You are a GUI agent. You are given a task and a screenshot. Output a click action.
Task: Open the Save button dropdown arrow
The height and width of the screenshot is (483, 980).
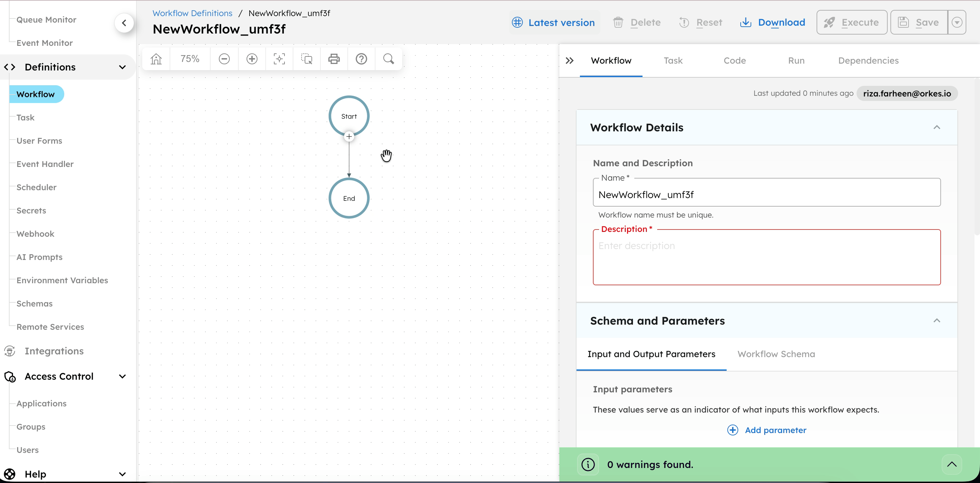pos(957,23)
